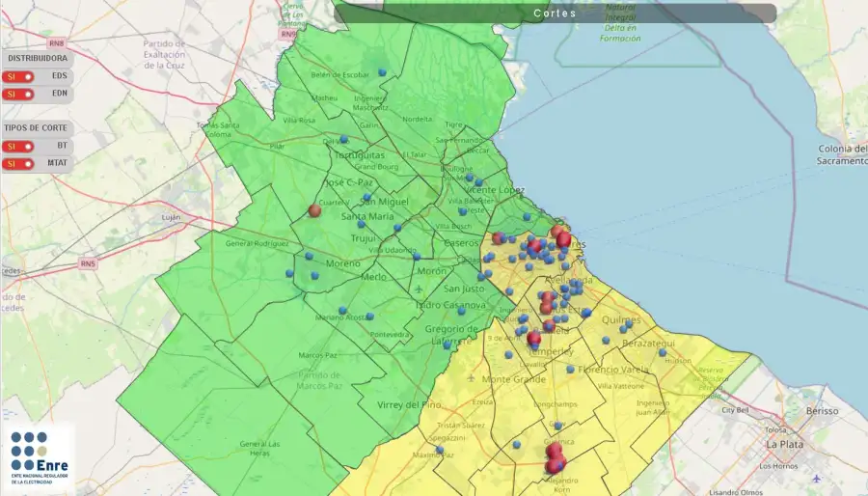
Task: Click the Monte Grande map label
Action: pos(514,379)
